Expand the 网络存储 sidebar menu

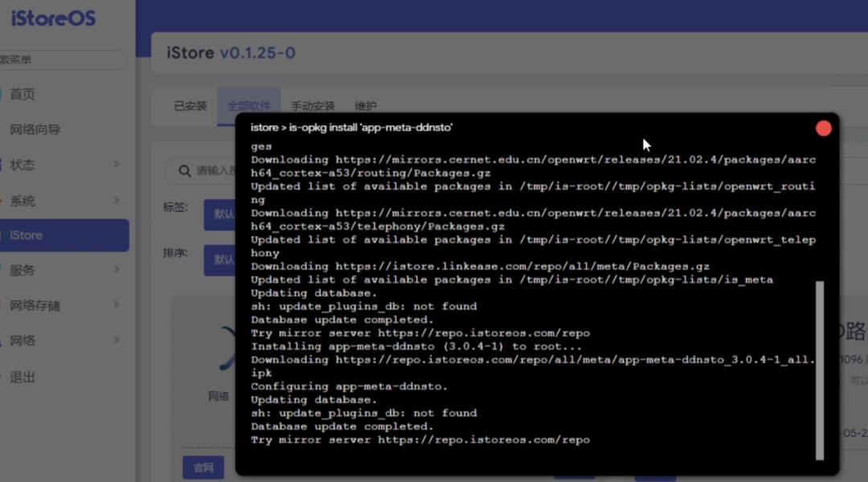click(x=64, y=305)
